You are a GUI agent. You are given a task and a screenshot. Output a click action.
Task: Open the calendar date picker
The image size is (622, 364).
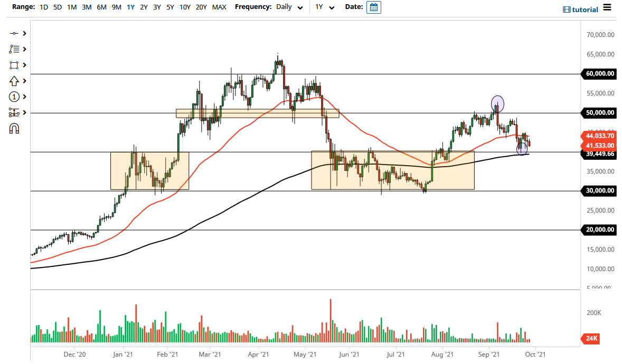click(374, 8)
